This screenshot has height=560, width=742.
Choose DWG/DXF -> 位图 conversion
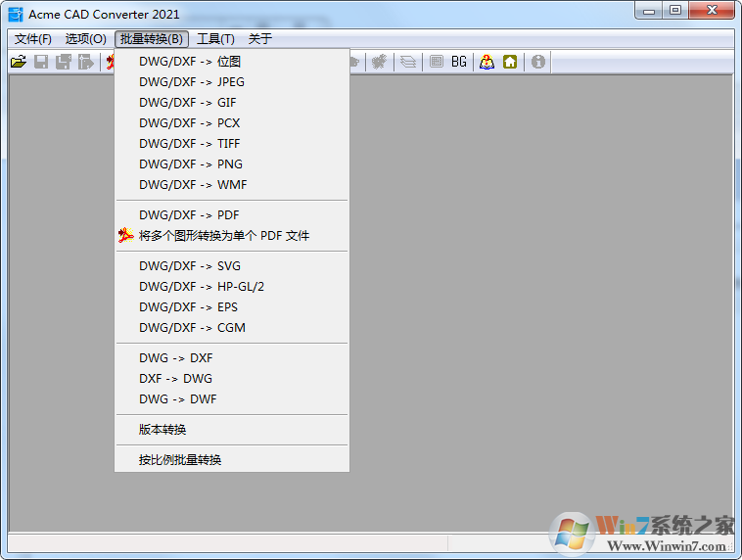pos(232,62)
